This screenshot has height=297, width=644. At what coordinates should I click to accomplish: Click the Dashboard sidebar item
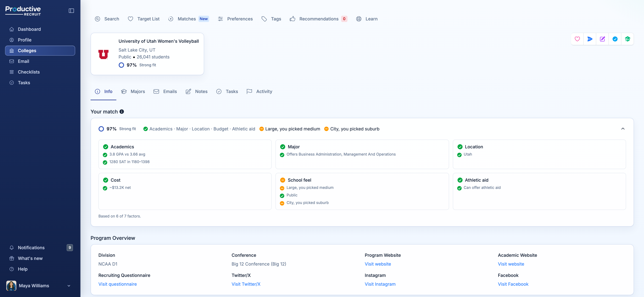click(x=40, y=29)
